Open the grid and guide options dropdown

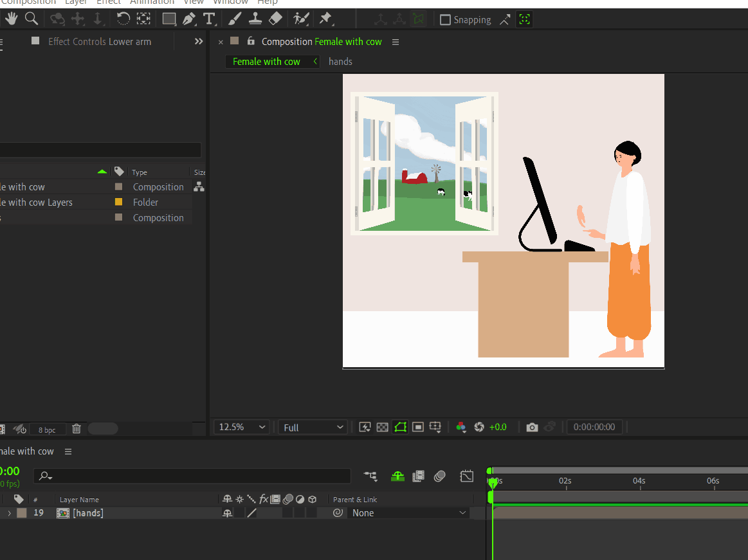[435, 427]
